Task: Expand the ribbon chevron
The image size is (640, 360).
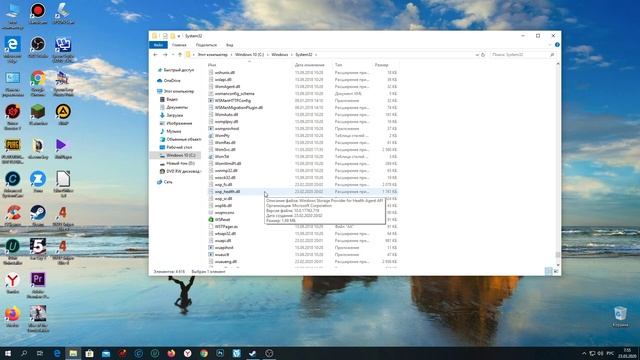Action: click(550, 45)
